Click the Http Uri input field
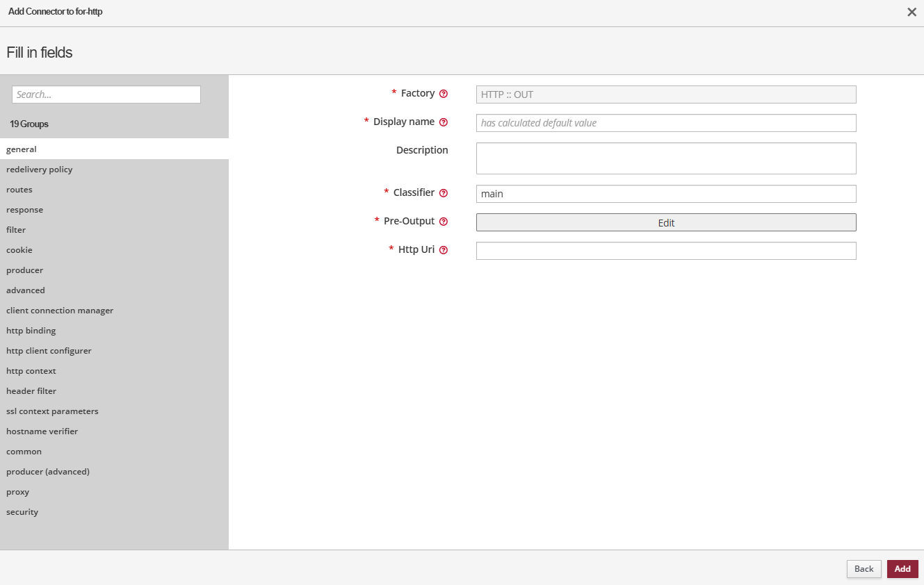924x585 pixels. coord(665,251)
